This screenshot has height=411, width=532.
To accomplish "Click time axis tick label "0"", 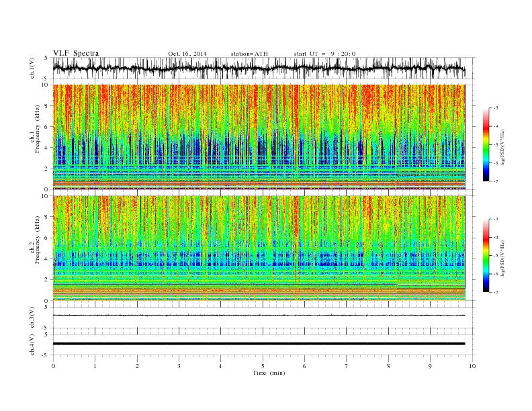I will pyautogui.click(x=53, y=366).
